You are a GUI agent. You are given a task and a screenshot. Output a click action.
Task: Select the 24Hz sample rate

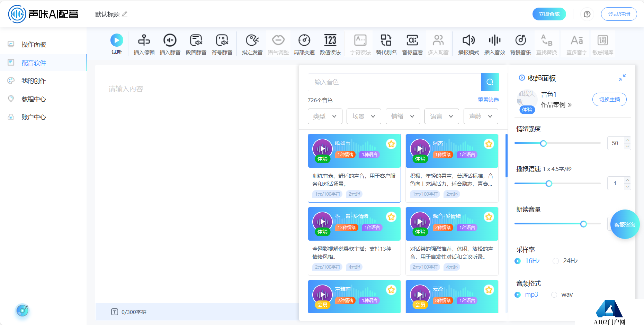tap(565, 261)
